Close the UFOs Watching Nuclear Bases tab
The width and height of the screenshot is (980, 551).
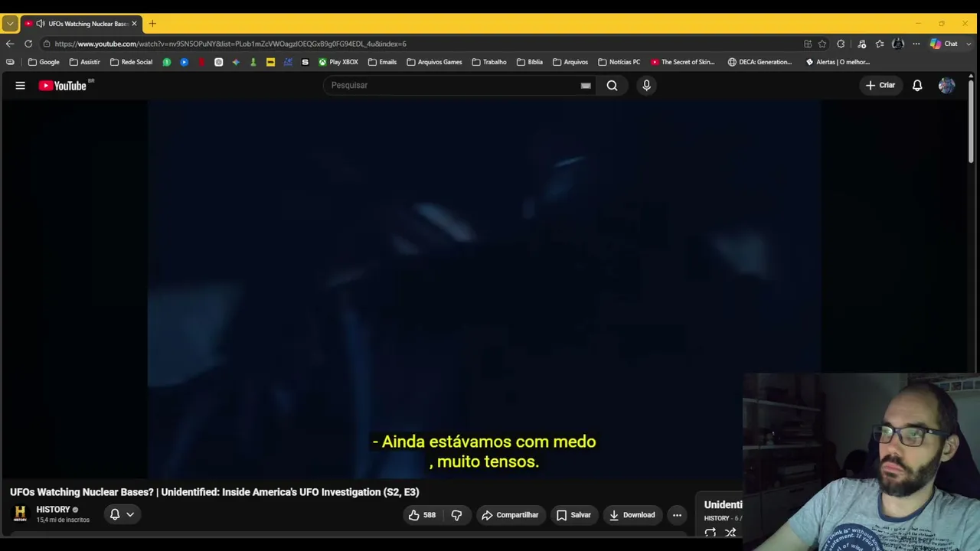point(134,24)
